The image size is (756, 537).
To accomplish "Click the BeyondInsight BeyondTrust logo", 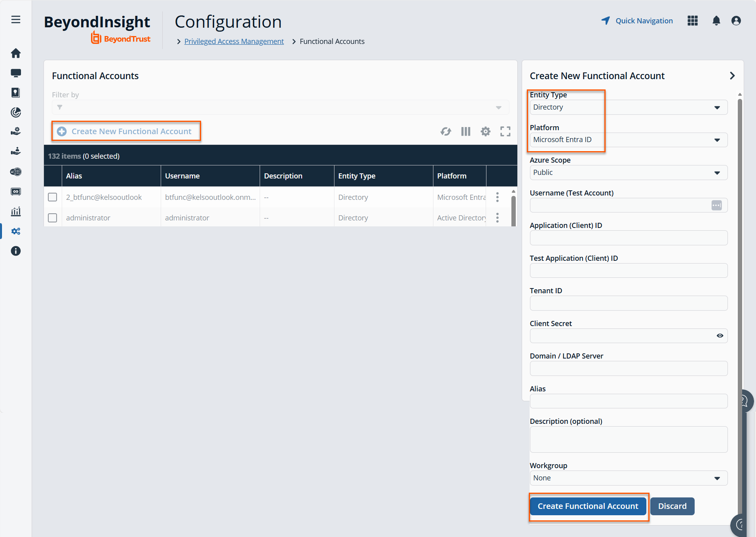I will pos(97,29).
